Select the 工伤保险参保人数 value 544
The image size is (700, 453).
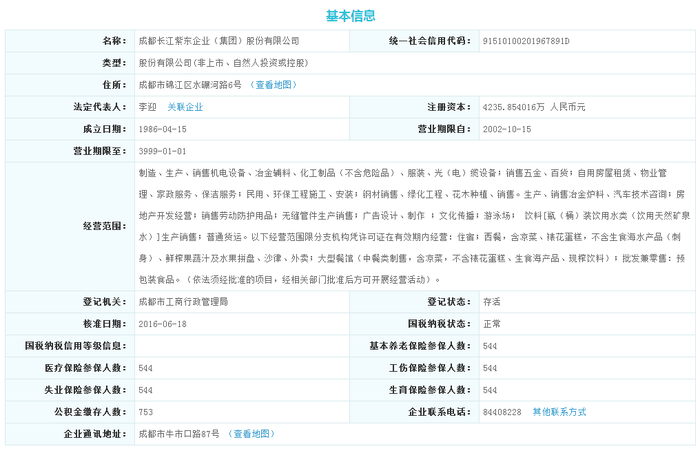(490, 368)
